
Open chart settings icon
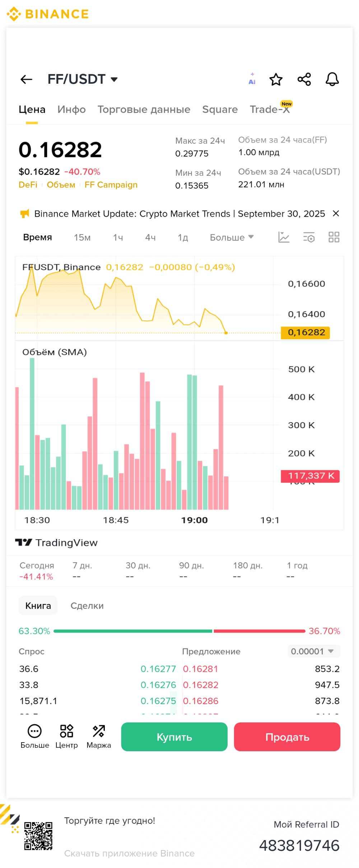tap(309, 237)
